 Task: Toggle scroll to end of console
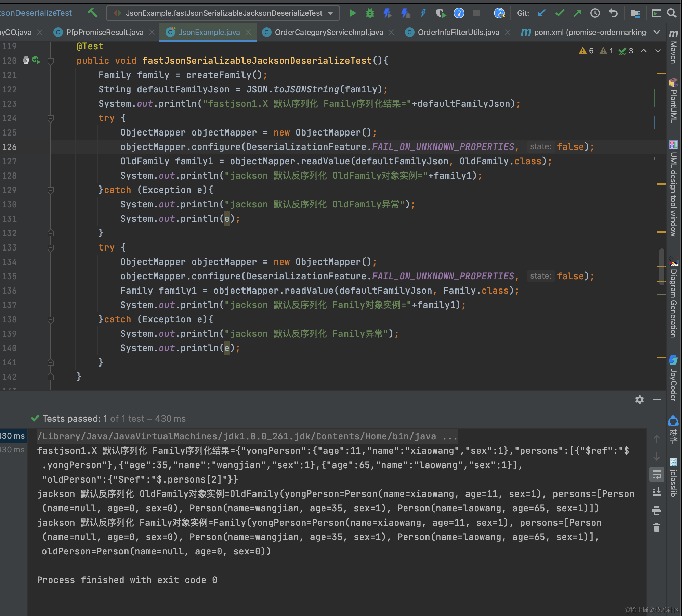pos(657,492)
